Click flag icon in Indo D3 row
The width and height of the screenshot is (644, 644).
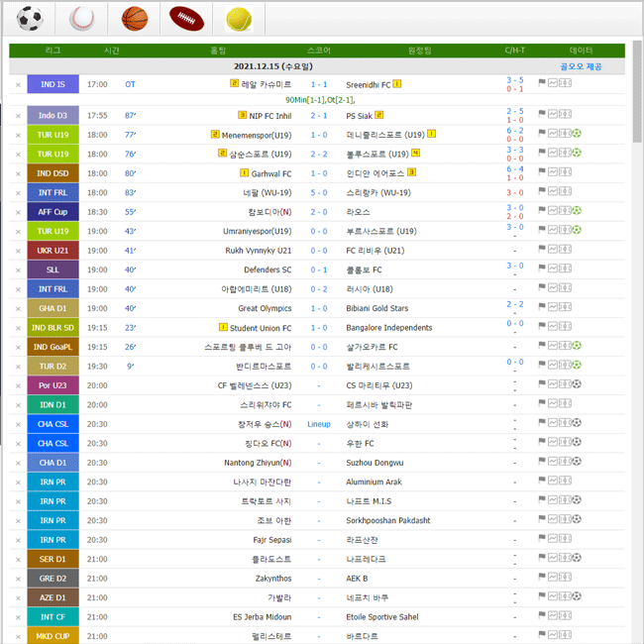542,116
